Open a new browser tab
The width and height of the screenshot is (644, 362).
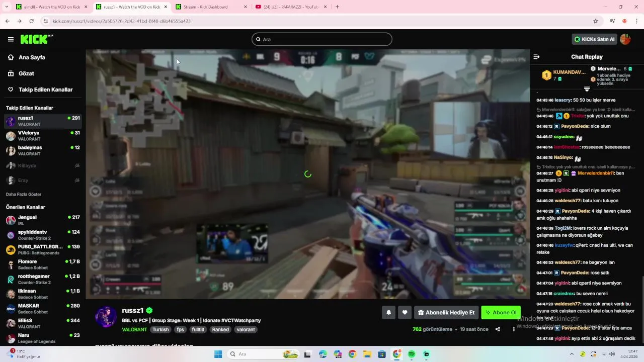pyautogui.click(x=337, y=7)
